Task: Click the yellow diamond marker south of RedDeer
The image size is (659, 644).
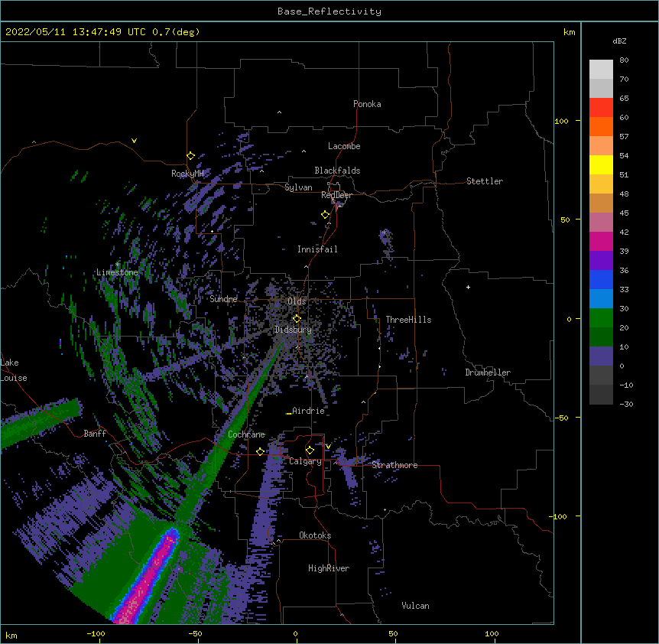Action: 326,215
